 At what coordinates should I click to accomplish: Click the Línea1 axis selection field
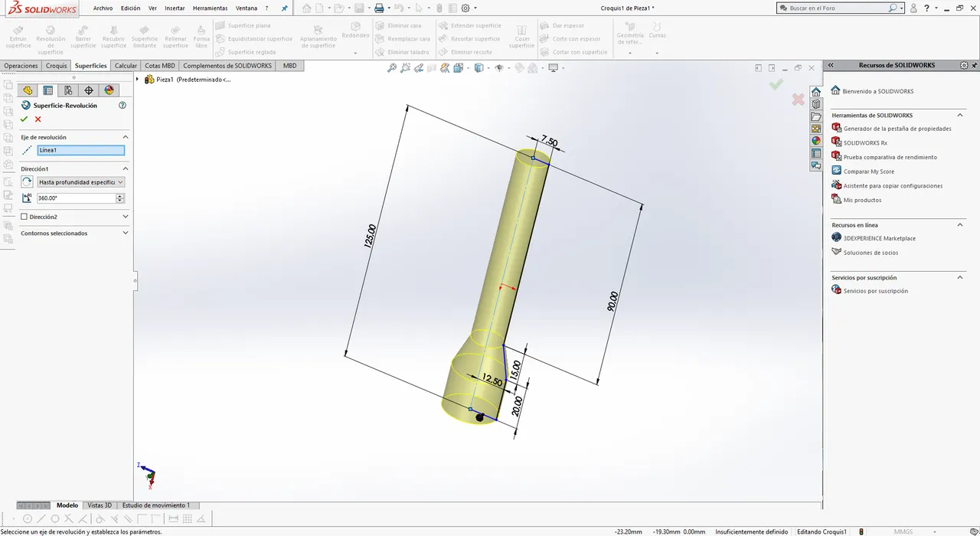[x=80, y=151]
